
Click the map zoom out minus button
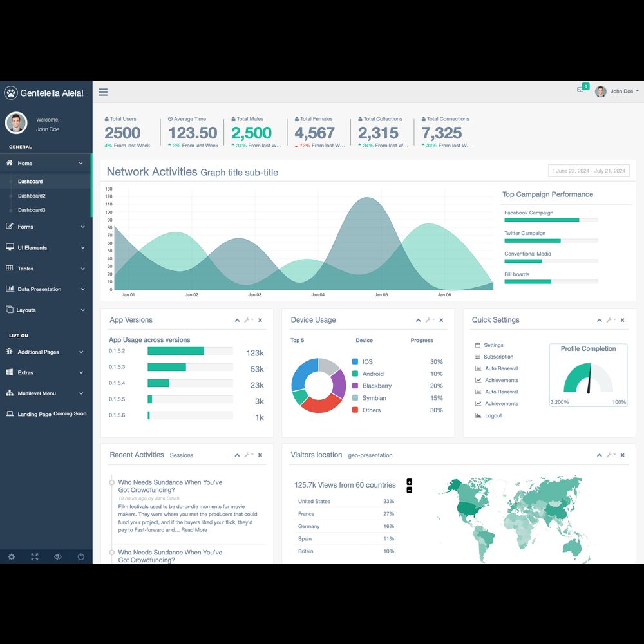410,490
